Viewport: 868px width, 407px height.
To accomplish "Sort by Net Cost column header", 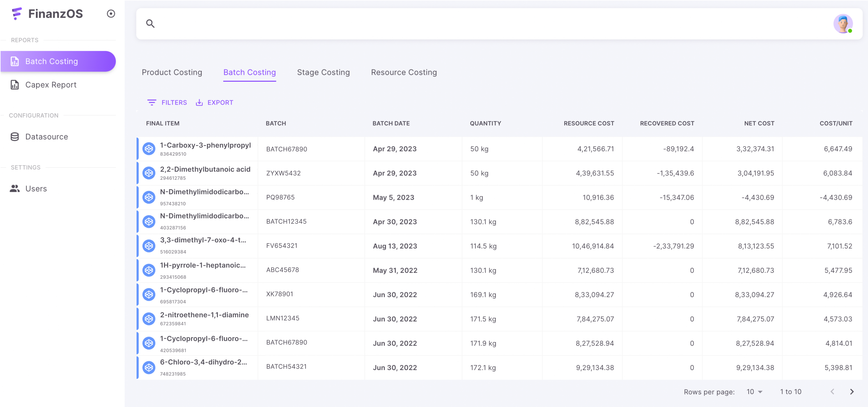I will 759,123.
